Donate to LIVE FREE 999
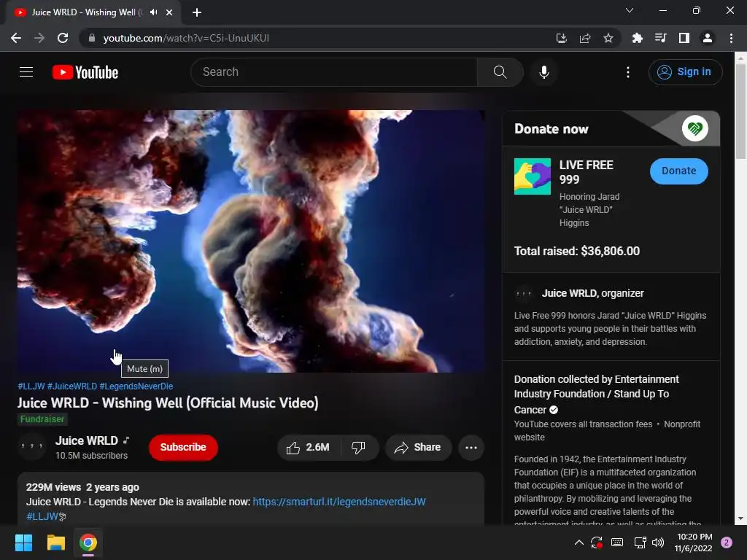The height and width of the screenshot is (560, 747). (678, 171)
